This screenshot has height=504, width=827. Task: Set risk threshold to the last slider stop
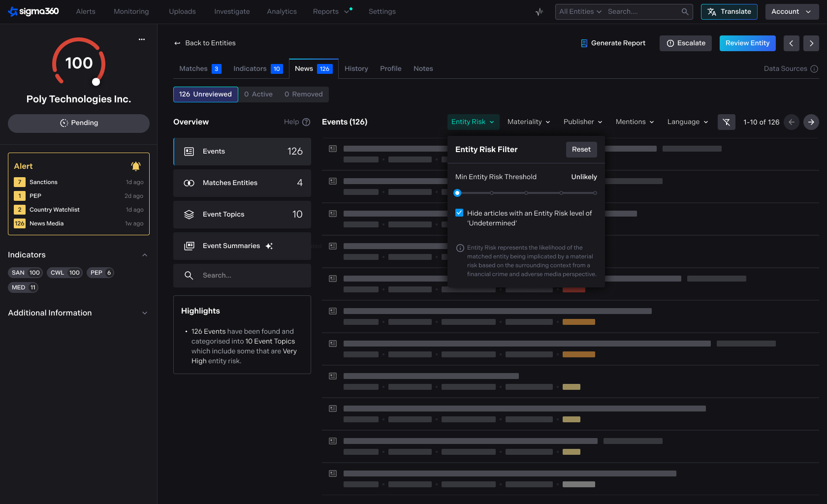point(595,193)
